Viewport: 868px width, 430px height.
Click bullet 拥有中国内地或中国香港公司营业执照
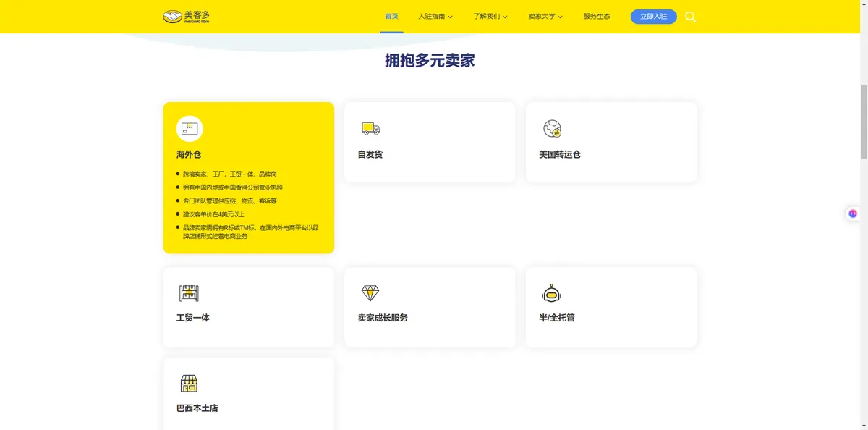click(233, 187)
